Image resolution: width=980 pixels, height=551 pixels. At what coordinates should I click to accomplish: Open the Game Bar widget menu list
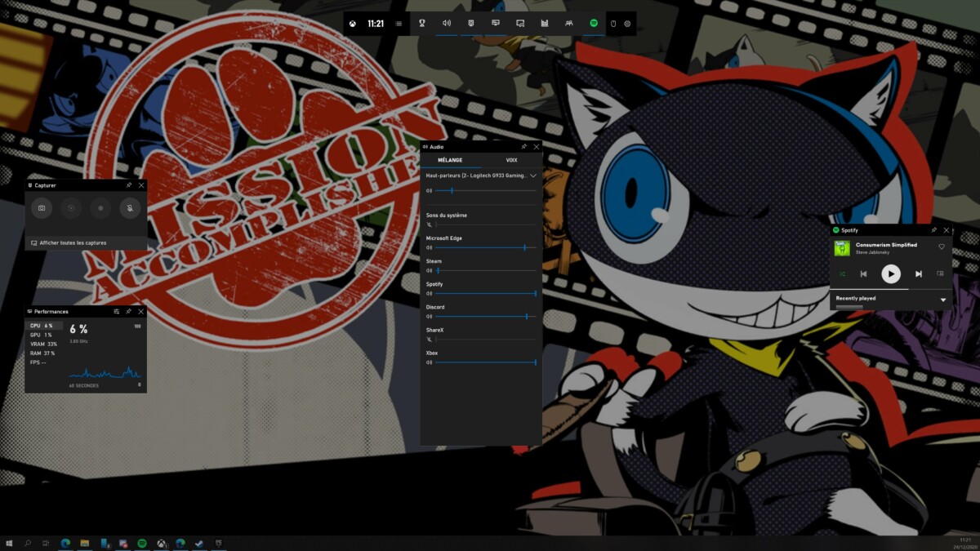[399, 24]
